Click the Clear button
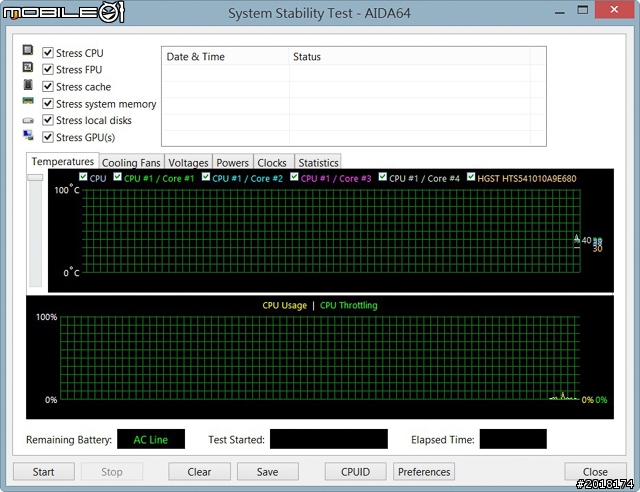The image size is (640, 492). (x=199, y=472)
